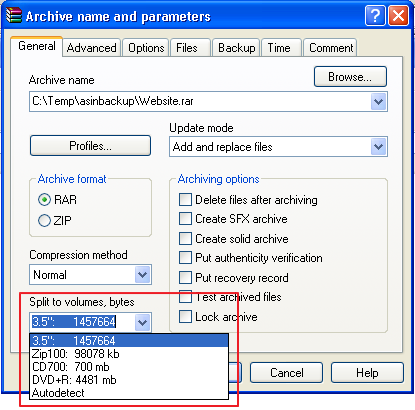Image resolution: width=415 pixels, height=410 pixels.
Task: Enable Lock archive
Action: [185, 317]
